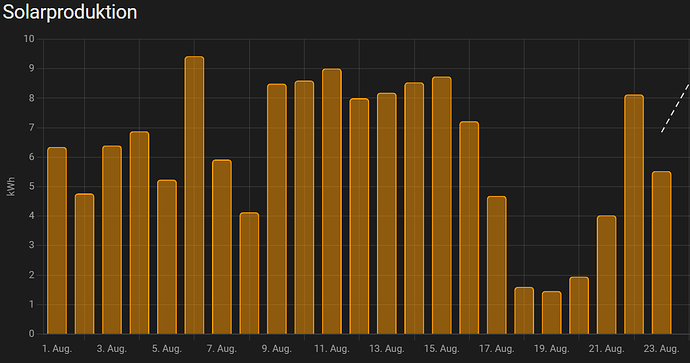Viewport: 690px width, 363px height.
Task: Click the 11. Aug. bar near 9 kWh
Action: 332,202
